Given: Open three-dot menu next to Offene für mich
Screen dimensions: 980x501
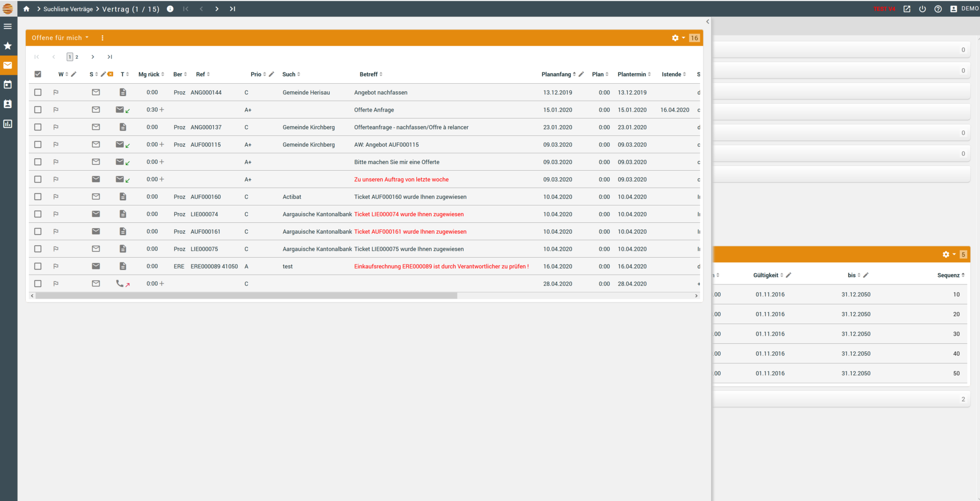Looking at the screenshot, I should (102, 38).
